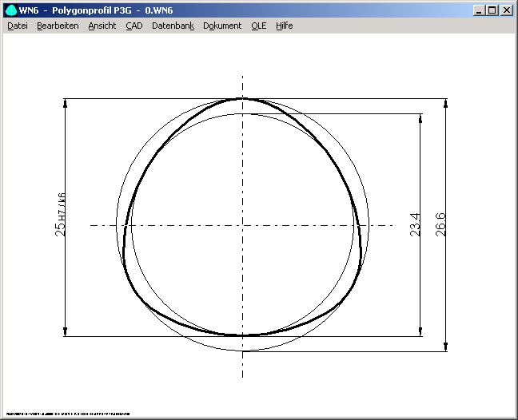Minimize the WN6 window

click(478, 10)
